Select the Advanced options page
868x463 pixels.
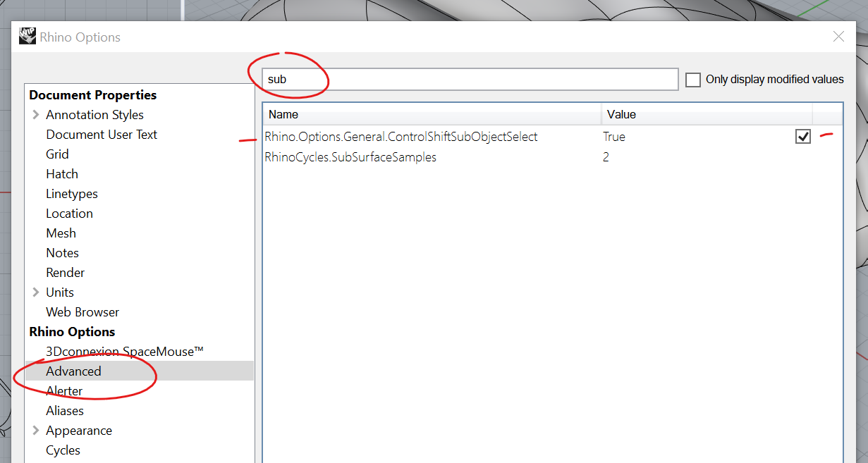coord(73,371)
